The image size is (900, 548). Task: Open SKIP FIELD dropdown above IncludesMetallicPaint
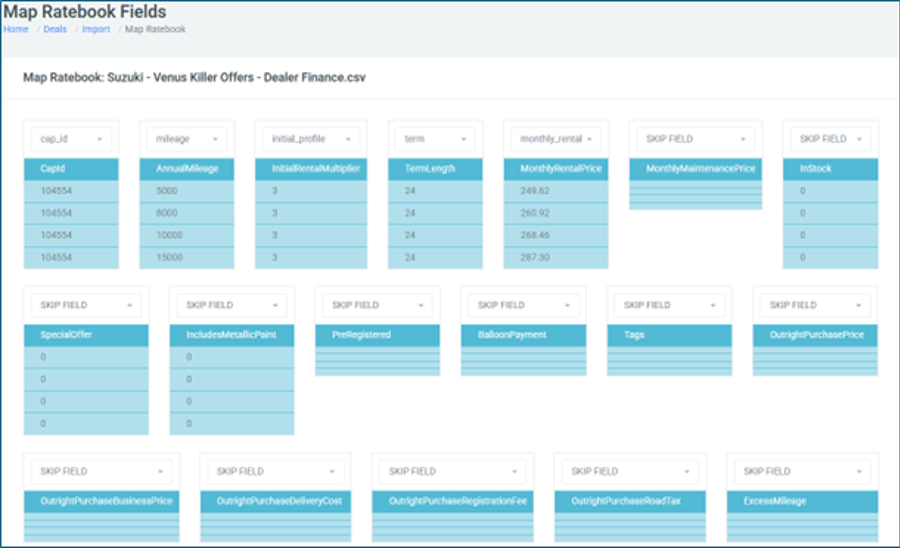click(x=232, y=305)
